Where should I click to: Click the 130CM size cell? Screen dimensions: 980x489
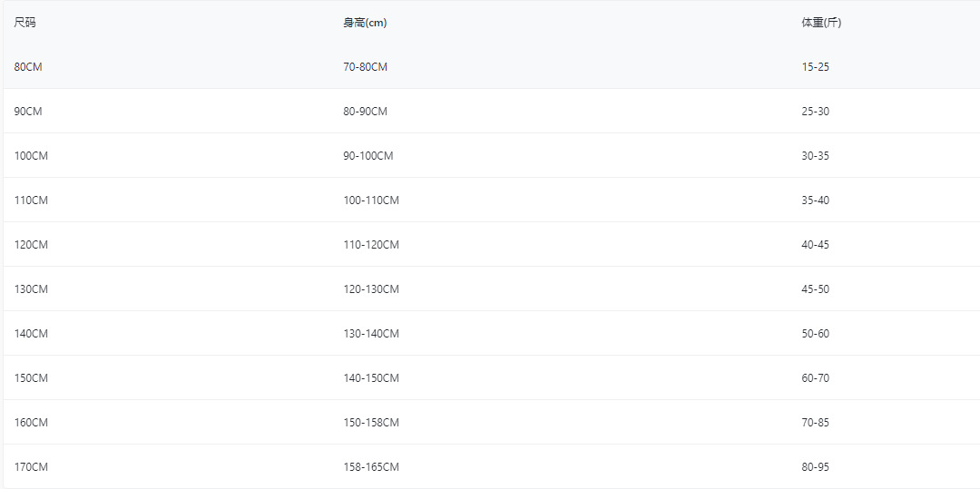click(31, 289)
